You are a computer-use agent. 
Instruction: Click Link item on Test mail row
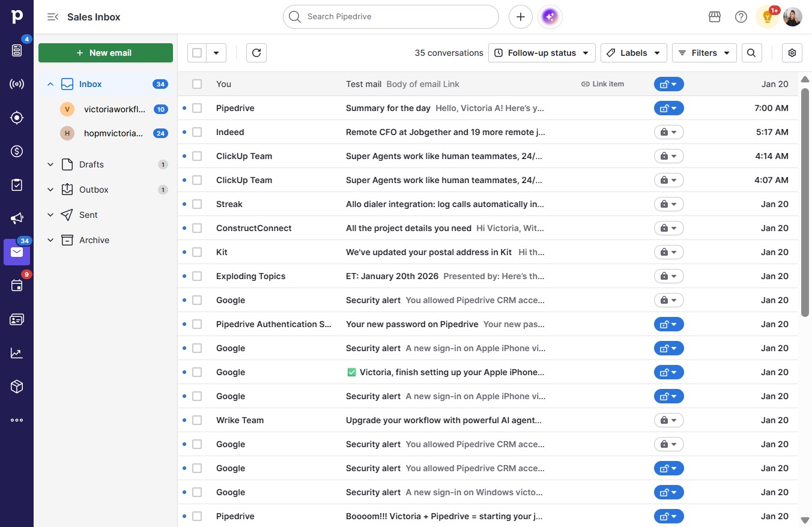tap(602, 84)
